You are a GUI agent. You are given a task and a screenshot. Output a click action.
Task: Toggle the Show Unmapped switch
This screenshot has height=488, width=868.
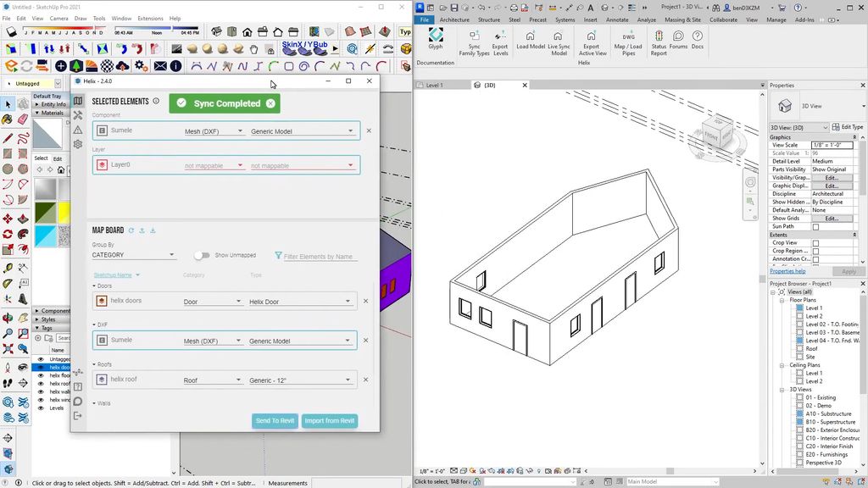(201, 255)
